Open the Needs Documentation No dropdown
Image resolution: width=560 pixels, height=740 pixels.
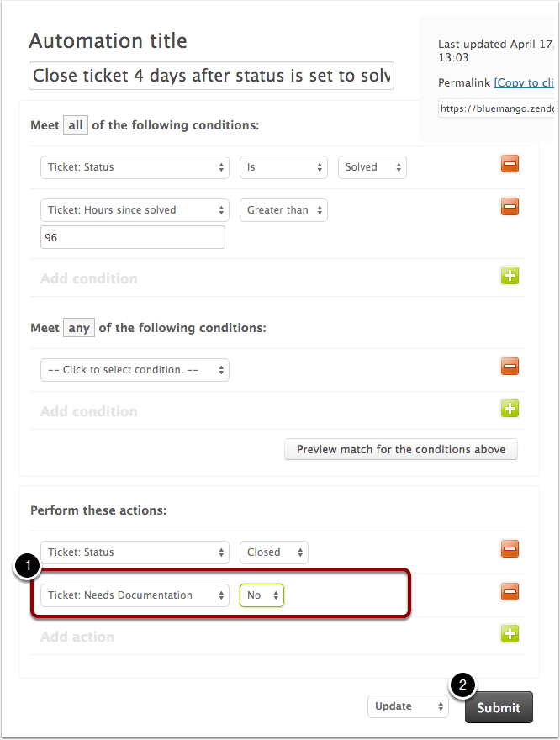click(262, 595)
